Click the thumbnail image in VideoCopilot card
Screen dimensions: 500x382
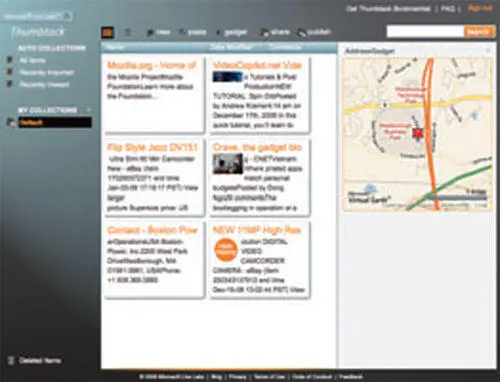[228, 77]
